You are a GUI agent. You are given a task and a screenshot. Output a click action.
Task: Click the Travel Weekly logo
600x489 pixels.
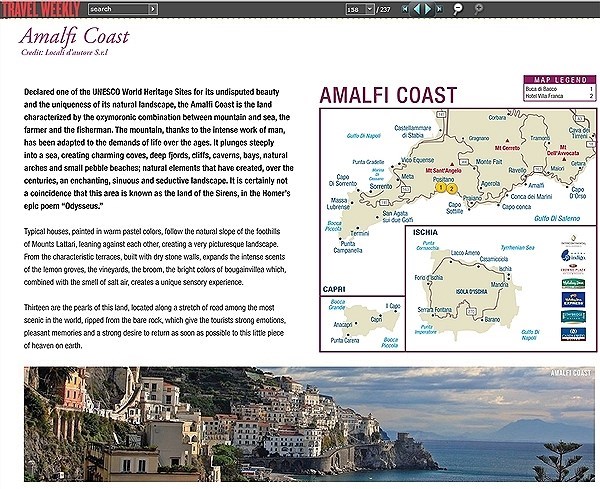pos(40,9)
